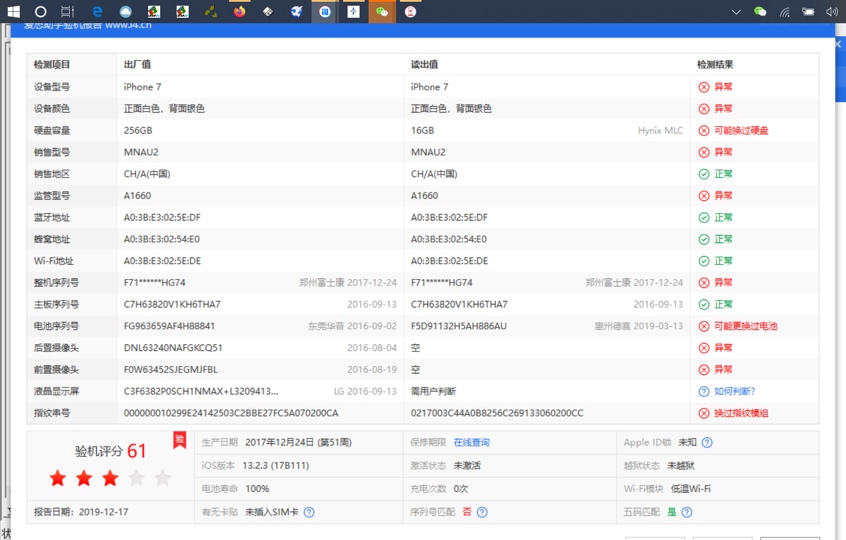The image size is (846, 540).
Task: Click the WeChat icon in system tray
Action: 760,12
